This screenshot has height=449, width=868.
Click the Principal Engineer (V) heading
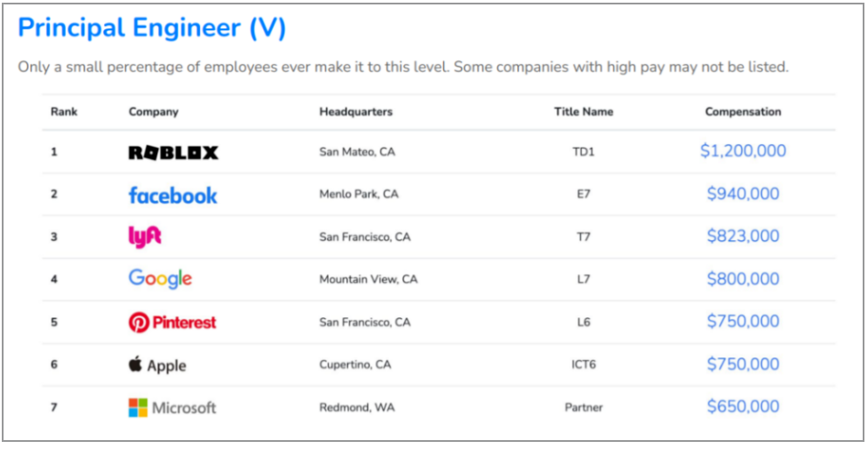tap(152, 28)
